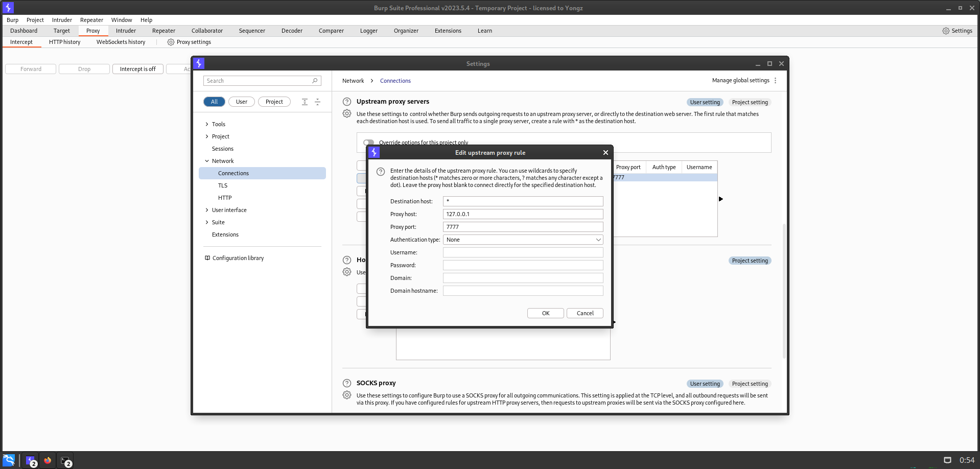Cancel the upstream proxy rule dialog

tap(585, 313)
